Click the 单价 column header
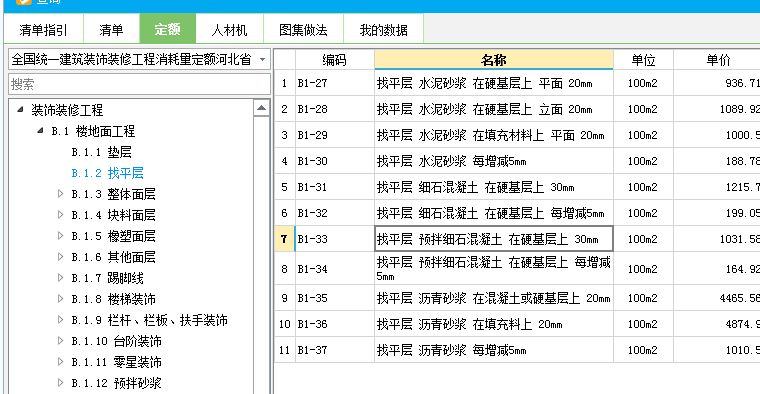Image resolution: width=760 pixels, height=394 pixels. pyautogui.click(x=717, y=60)
